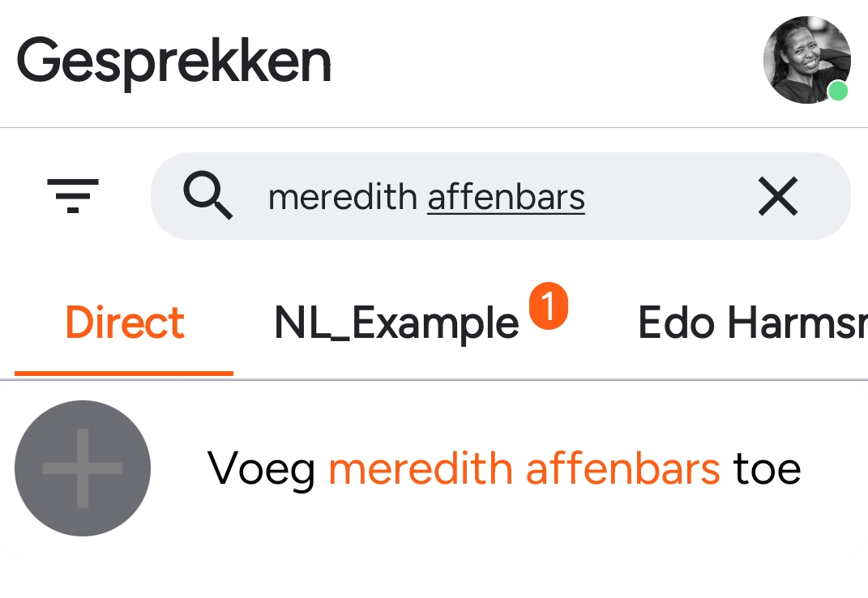
Task: Click the plus icon to add a contact
Action: (x=83, y=468)
